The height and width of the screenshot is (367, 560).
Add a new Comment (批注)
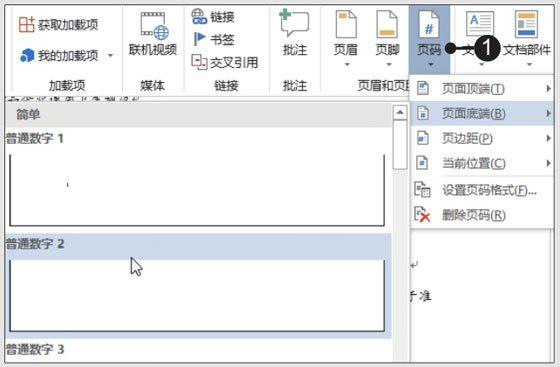coord(295,33)
